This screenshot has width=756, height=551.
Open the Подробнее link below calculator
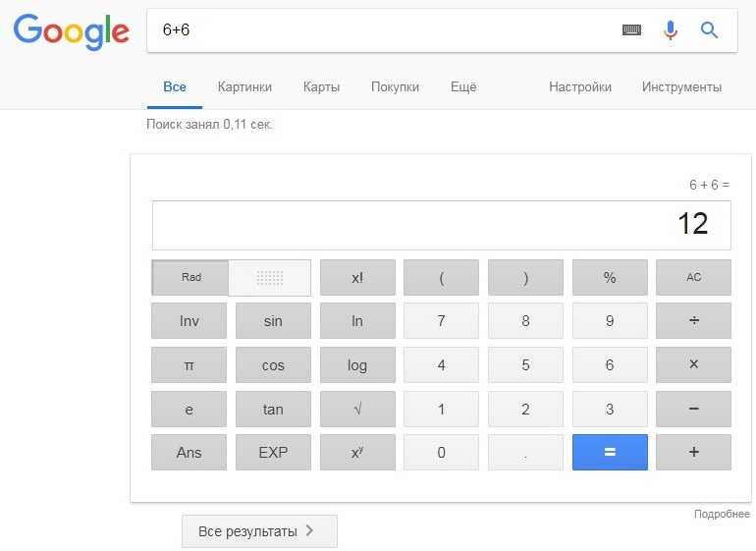click(722, 515)
